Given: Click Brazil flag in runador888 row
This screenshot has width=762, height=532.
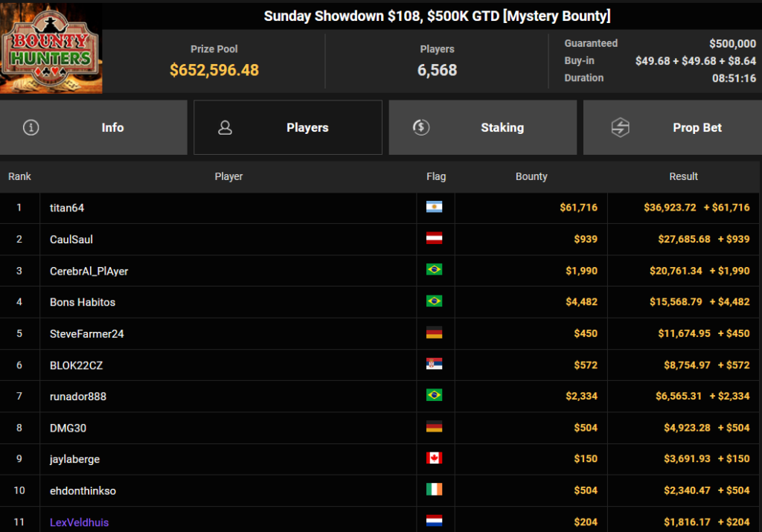Looking at the screenshot, I should (x=434, y=395).
